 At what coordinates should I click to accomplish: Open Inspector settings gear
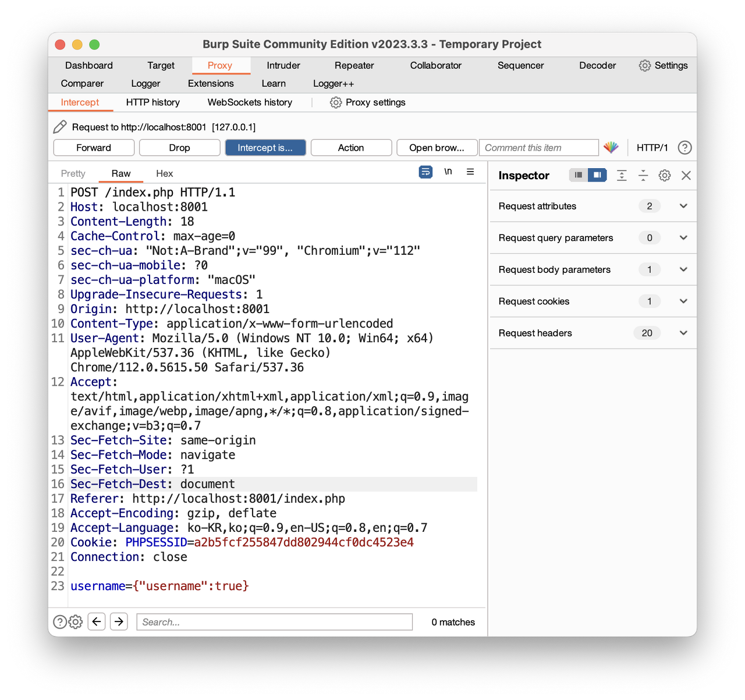(665, 176)
